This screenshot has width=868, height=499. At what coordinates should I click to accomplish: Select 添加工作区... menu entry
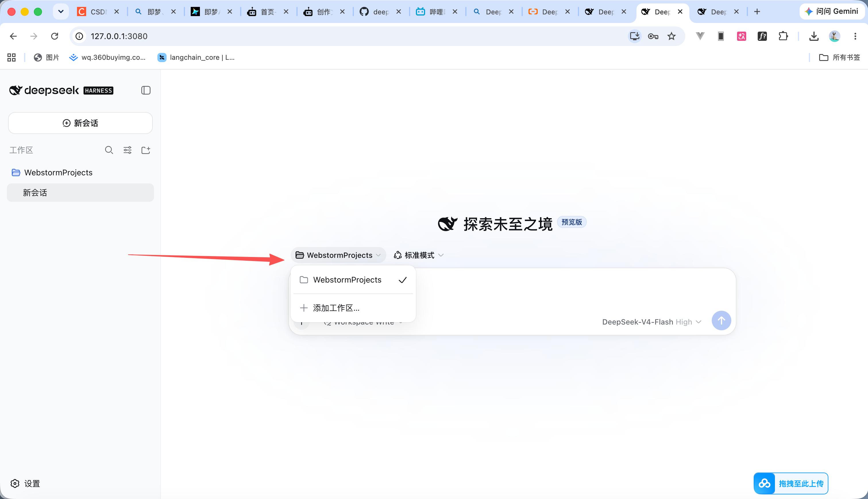point(353,308)
